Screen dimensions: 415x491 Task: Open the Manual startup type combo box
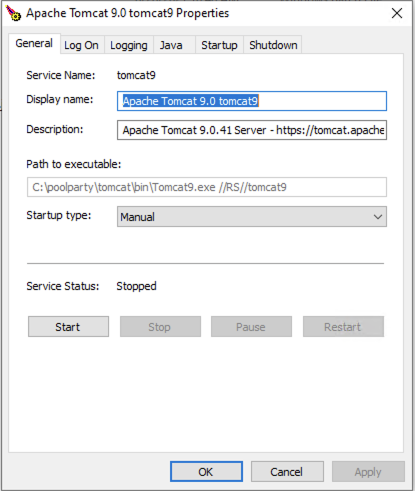tap(252, 217)
